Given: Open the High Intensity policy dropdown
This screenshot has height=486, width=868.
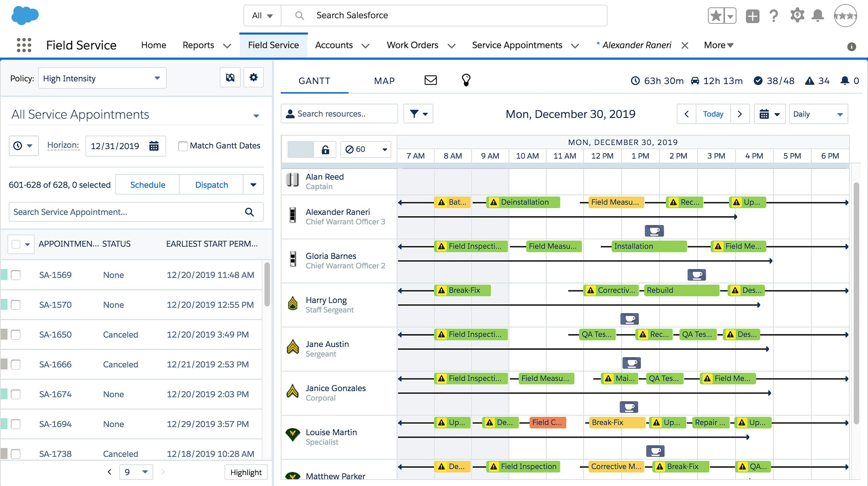Looking at the screenshot, I should click(102, 78).
